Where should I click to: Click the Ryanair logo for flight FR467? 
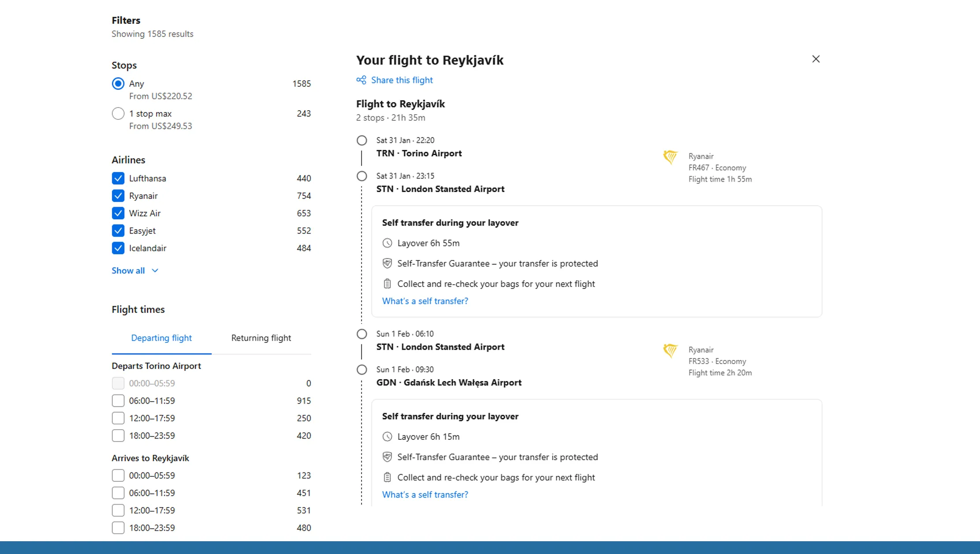click(x=670, y=157)
